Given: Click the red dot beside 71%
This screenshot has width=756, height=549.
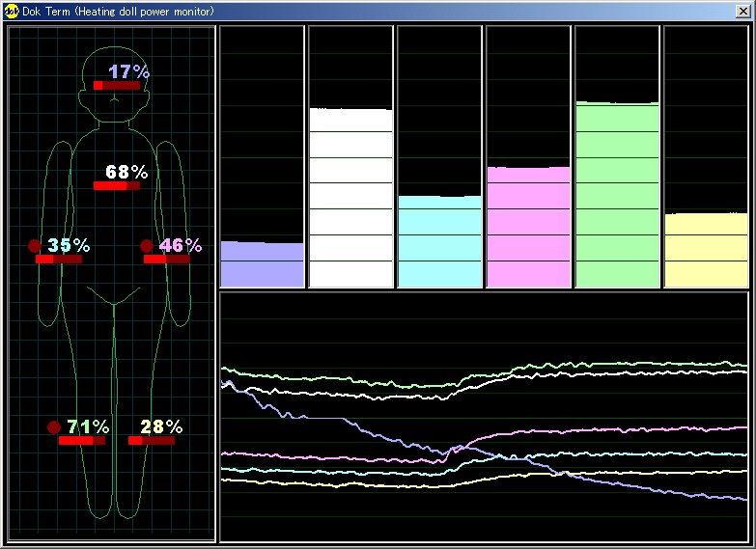Looking at the screenshot, I should 54,427.
